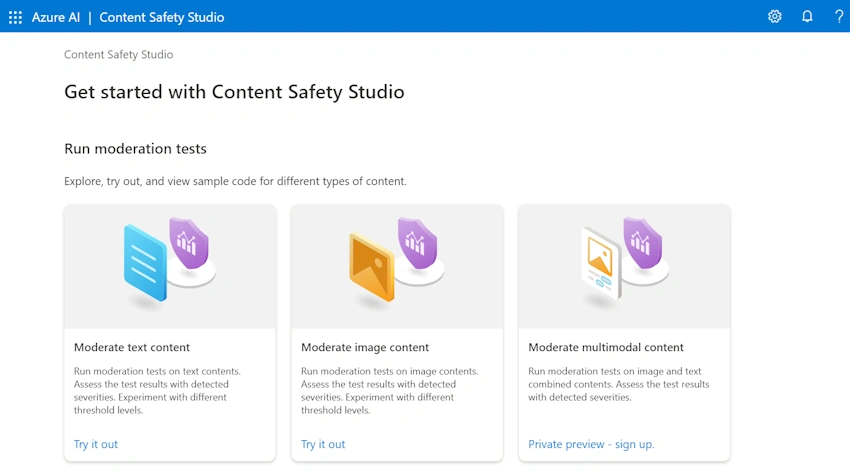This screenshot has height=472, width=850.
Task: Open the help question mark icon
Action: pyautogui.click(x=839, y=17)
